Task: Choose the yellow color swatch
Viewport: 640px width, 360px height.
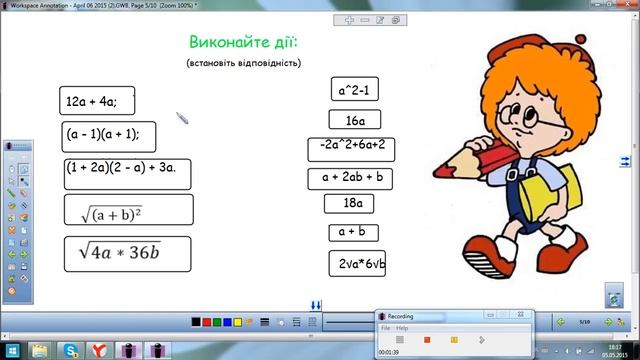Action: 238,322
